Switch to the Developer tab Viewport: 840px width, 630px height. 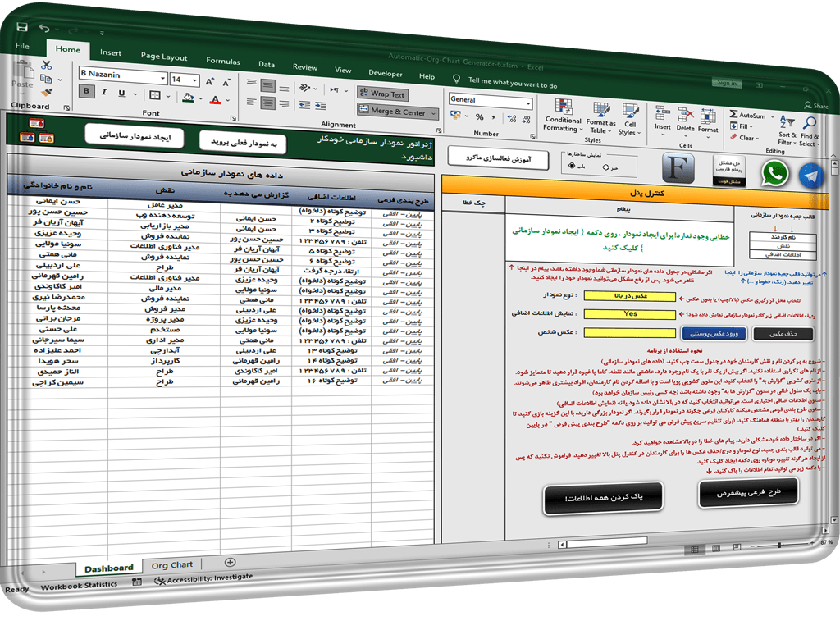point(386,73)
